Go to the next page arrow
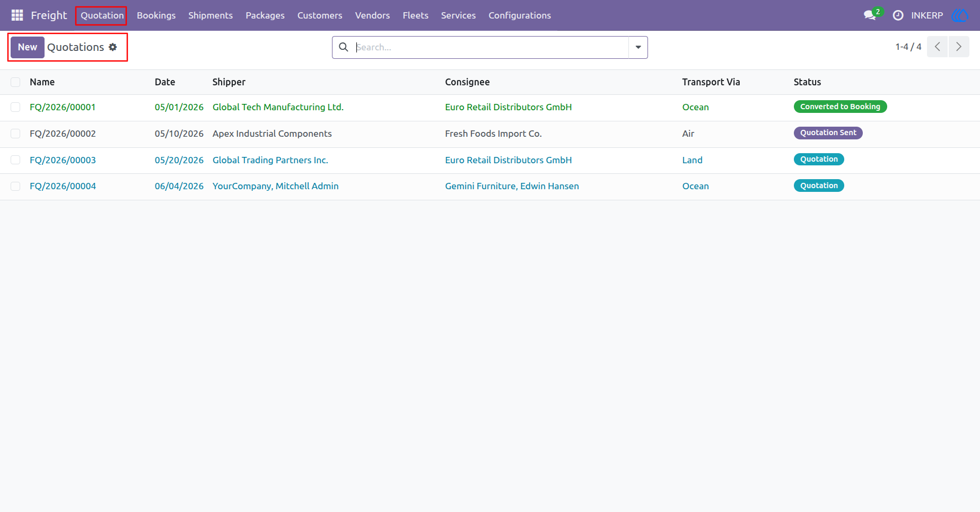Screen dimensions: 980x512 tap(959, 47)
